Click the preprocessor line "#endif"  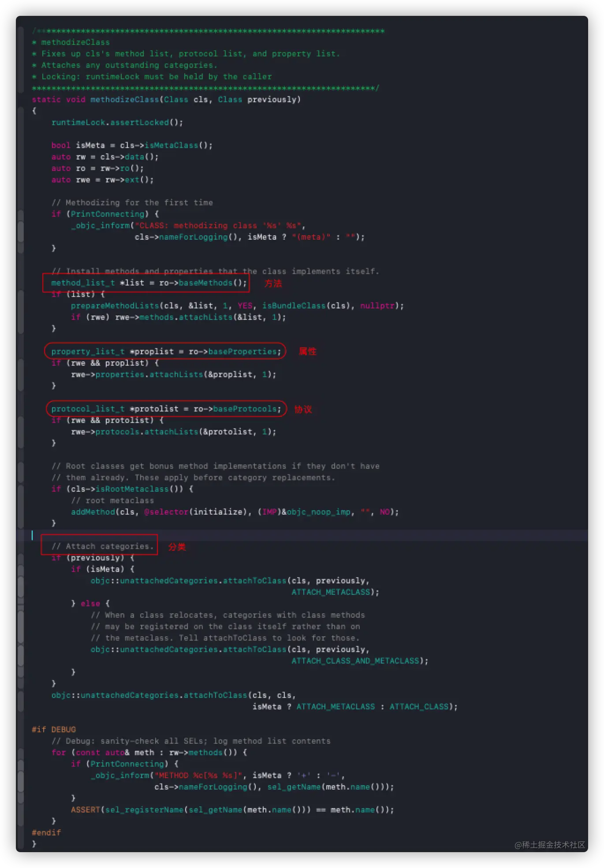click(46, 833)
